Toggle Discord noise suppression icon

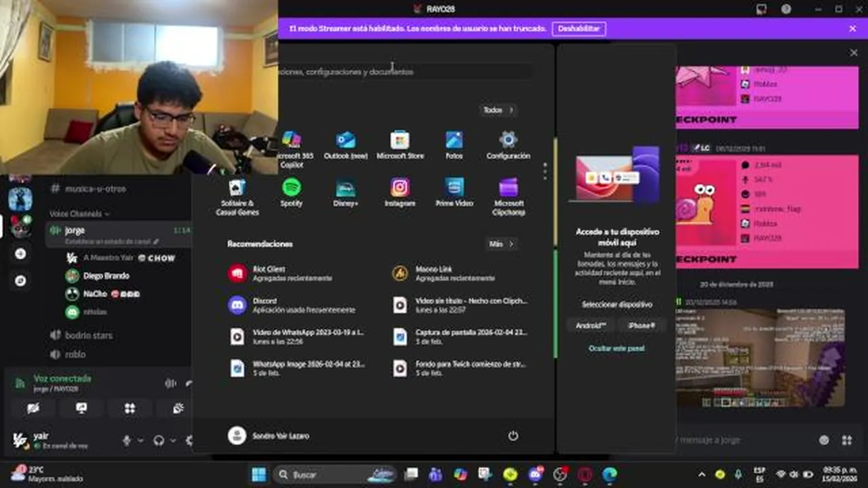pos(170,384)
